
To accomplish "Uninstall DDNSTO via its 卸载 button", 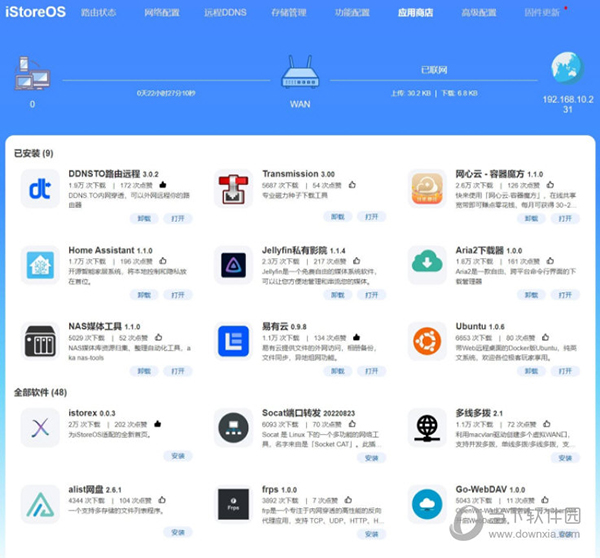I will 144,219.
